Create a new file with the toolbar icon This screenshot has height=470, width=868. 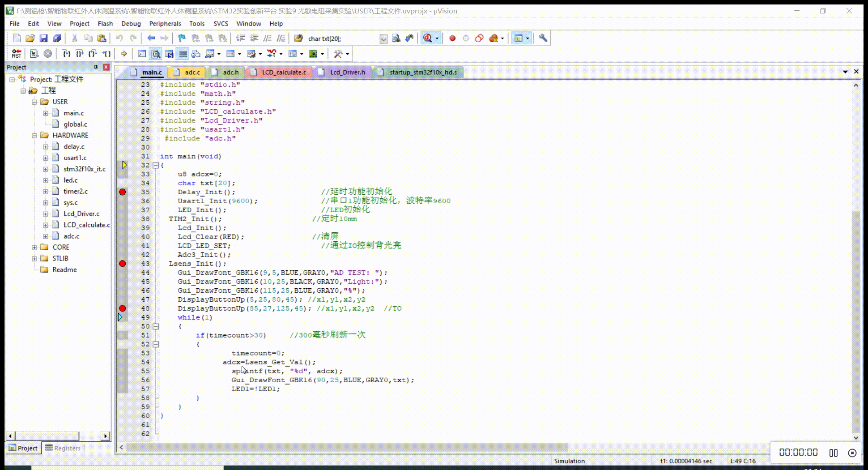coord(17,38)
